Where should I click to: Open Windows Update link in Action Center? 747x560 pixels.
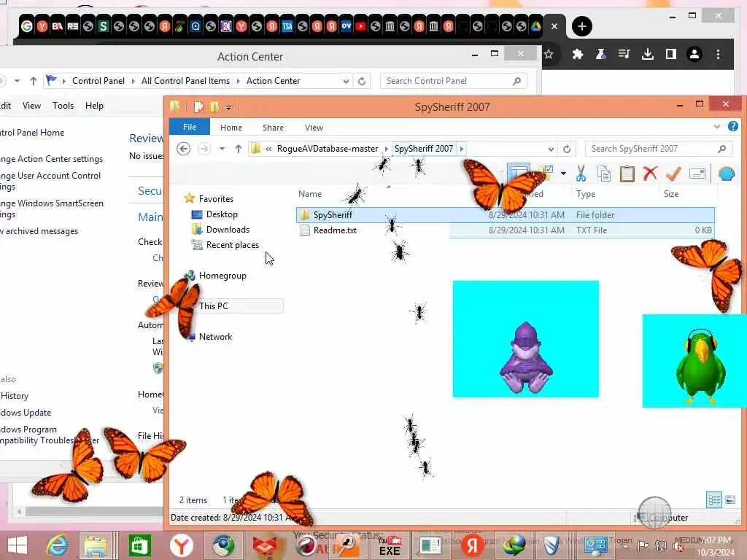click(26, 413)
